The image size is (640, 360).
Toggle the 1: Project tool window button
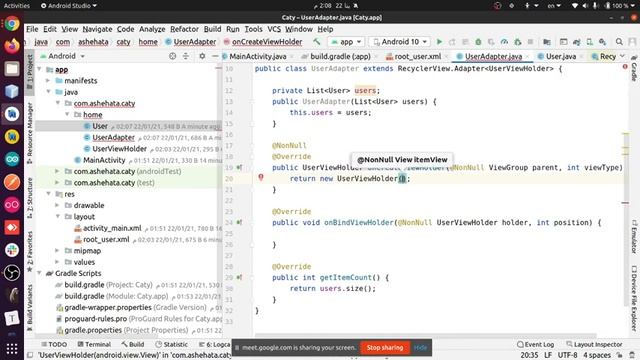30,73
